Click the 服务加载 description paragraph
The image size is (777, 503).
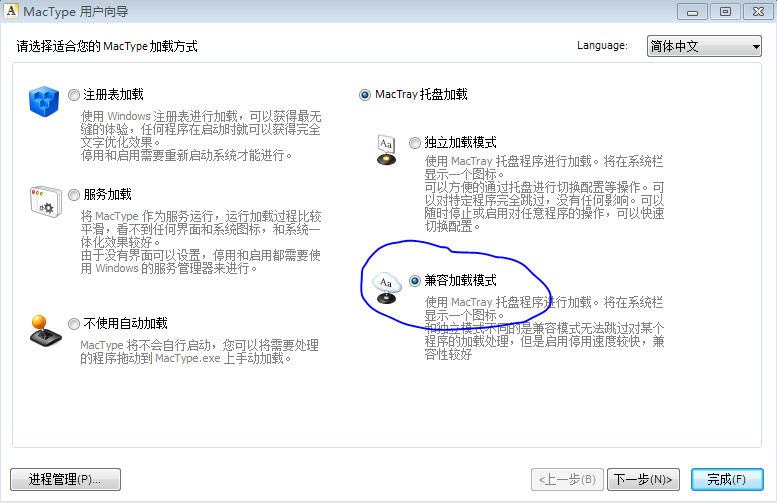[x=201, y=242]
